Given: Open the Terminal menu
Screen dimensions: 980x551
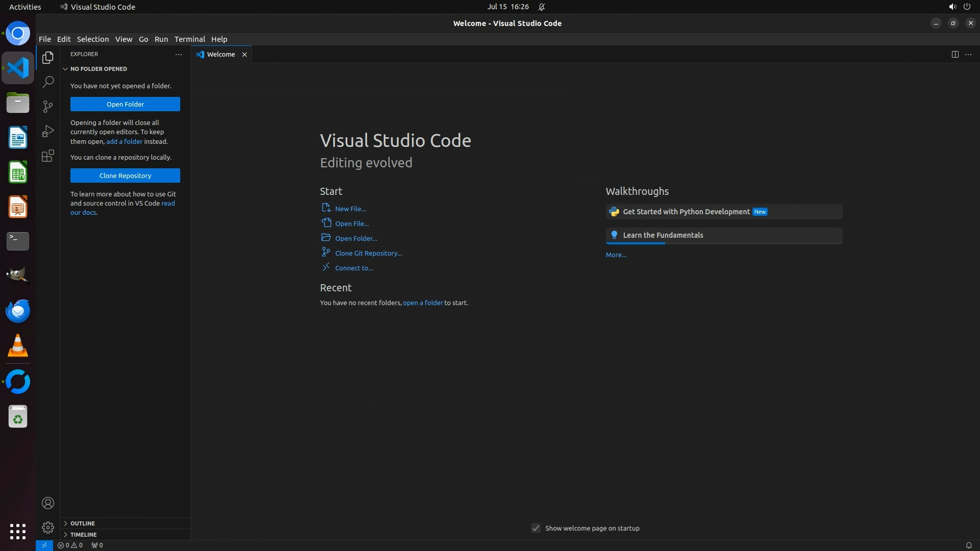Looking at the screenshot, I should 189,39.
